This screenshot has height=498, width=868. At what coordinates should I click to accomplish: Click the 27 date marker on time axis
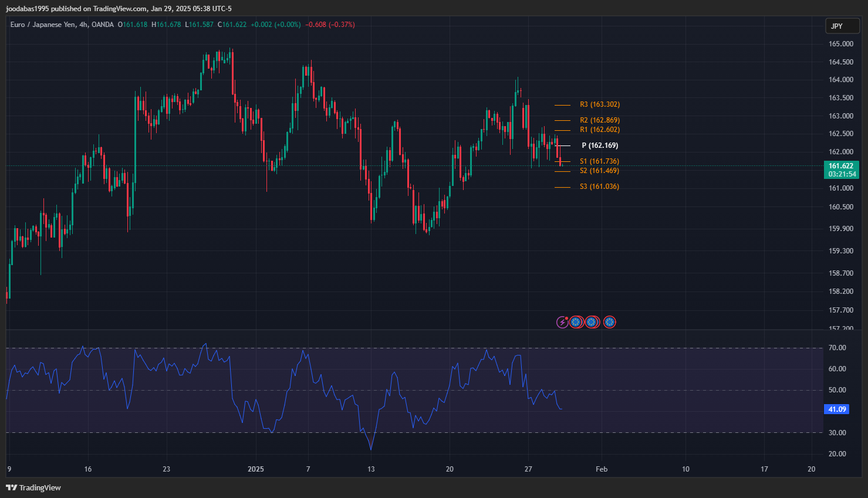click(528, 469)
